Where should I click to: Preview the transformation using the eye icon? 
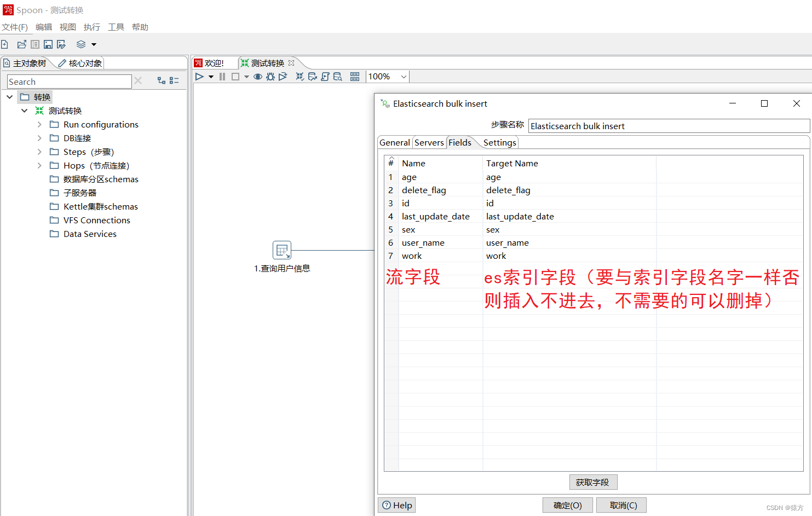pos(257,76)
